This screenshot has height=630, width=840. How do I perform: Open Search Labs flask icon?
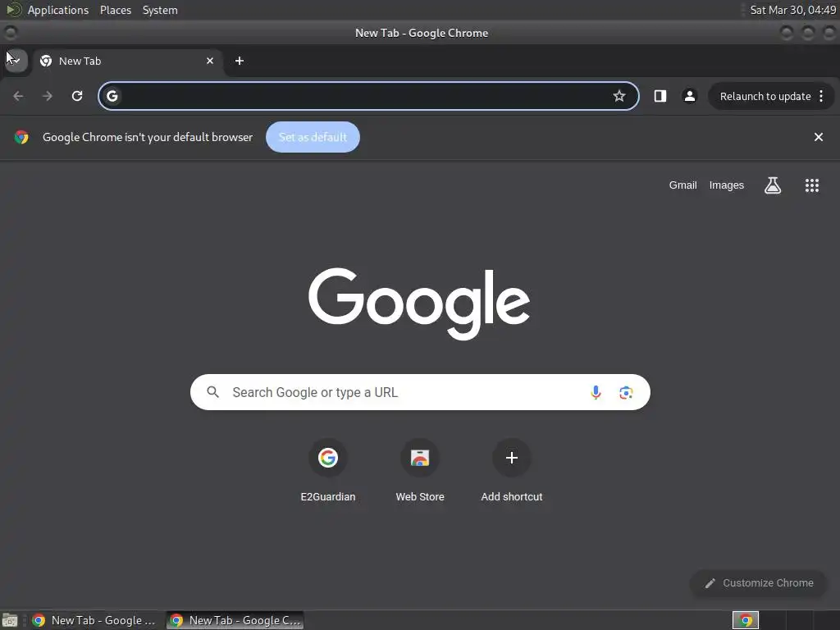[x=773, y=185]
